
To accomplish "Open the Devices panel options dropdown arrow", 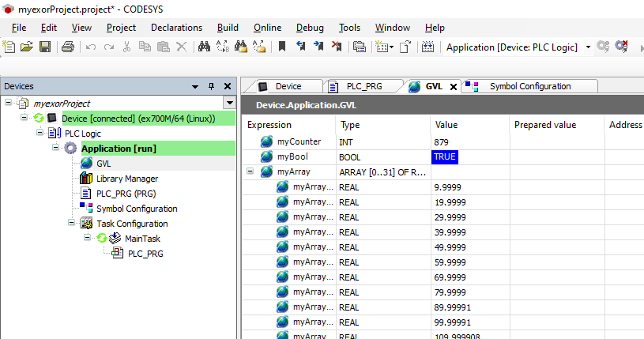I will click(195, 87).
